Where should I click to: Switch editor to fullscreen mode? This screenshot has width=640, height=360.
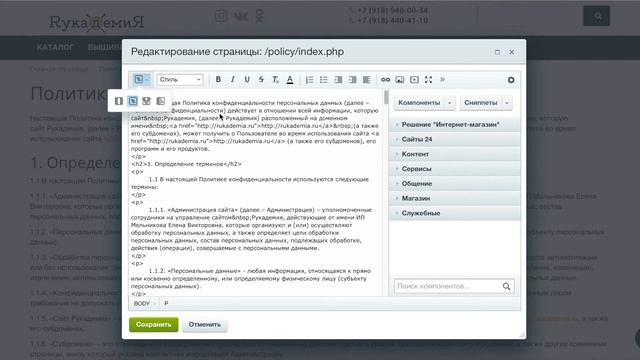(x=428, y=80)
